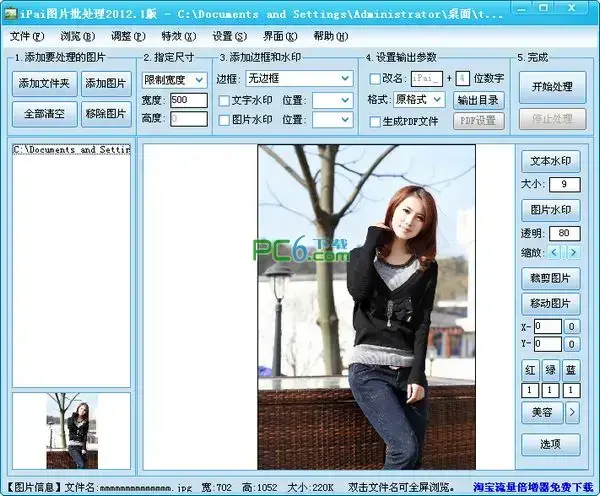The width and height of the screenshot is (600, 496).
Task: Enable the 图片水印 checkbox
Action: [224, 120]
